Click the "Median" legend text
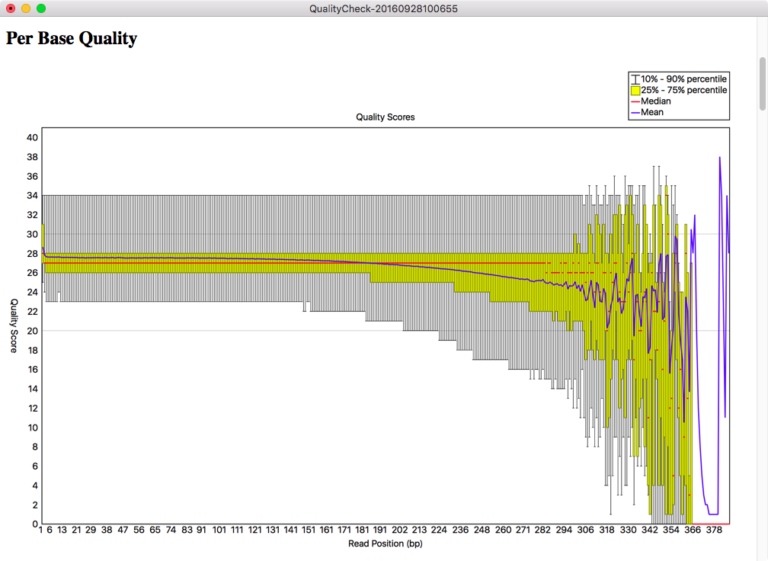Image resolution: width=768 pixels, height=561 pixels. (x=656, y=101)
